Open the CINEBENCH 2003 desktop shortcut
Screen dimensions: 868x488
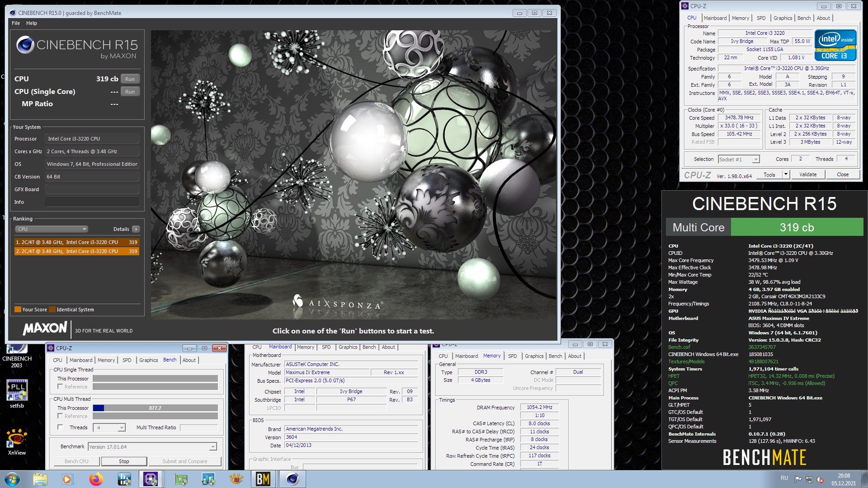pyautogui.click(x=17, y=357)
